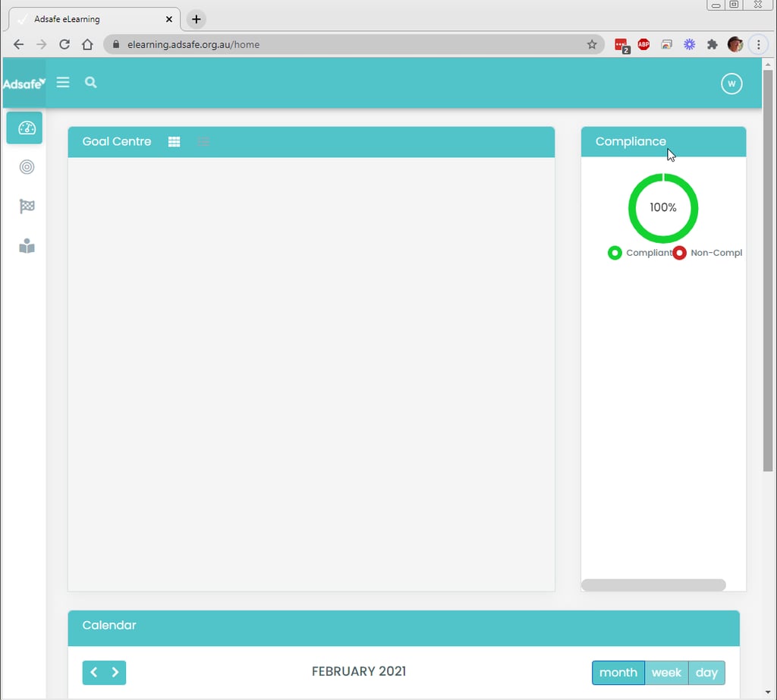Select the dashboard gauge sidebar icon
The image size is (777, 700).
click(24, 128)
